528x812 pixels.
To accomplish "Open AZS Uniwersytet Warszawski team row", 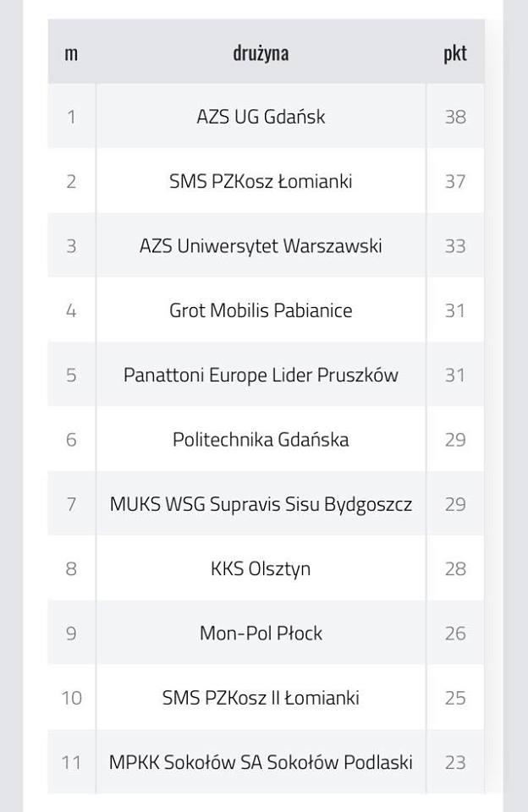I will pyautogui.click(x=261, y=246).
